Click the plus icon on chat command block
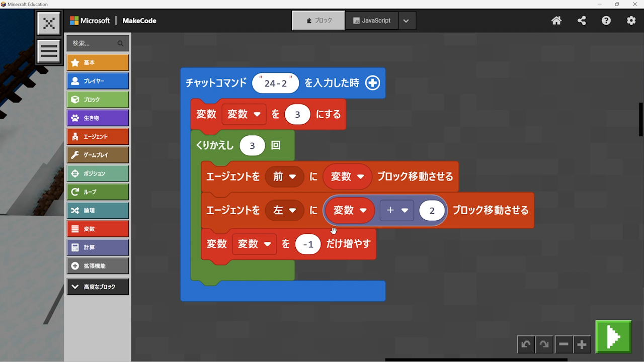 coord(372,83)
